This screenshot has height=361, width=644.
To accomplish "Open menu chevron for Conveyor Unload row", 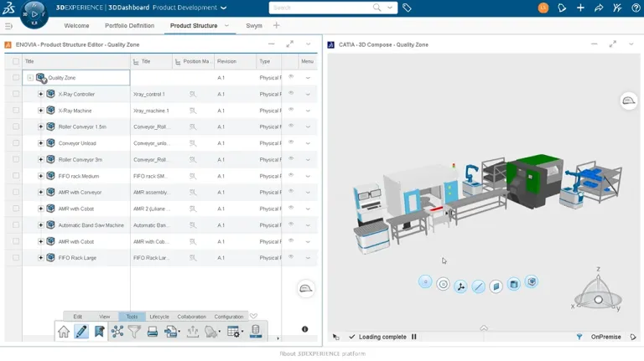I will tap(308, 143).
